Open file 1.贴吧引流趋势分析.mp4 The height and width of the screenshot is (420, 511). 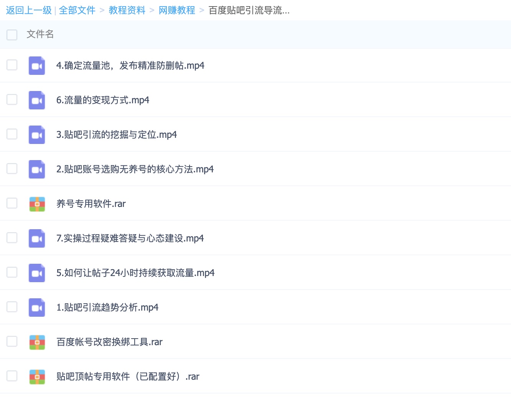(107, 308)
